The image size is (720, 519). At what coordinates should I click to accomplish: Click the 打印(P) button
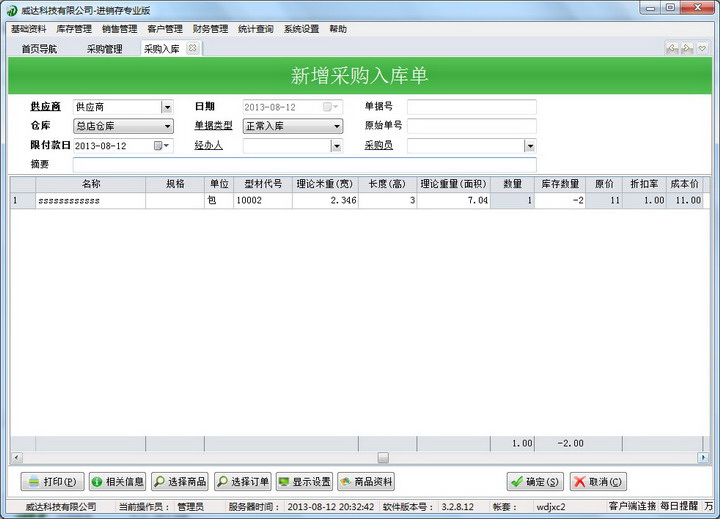click(x=52, y=481)
